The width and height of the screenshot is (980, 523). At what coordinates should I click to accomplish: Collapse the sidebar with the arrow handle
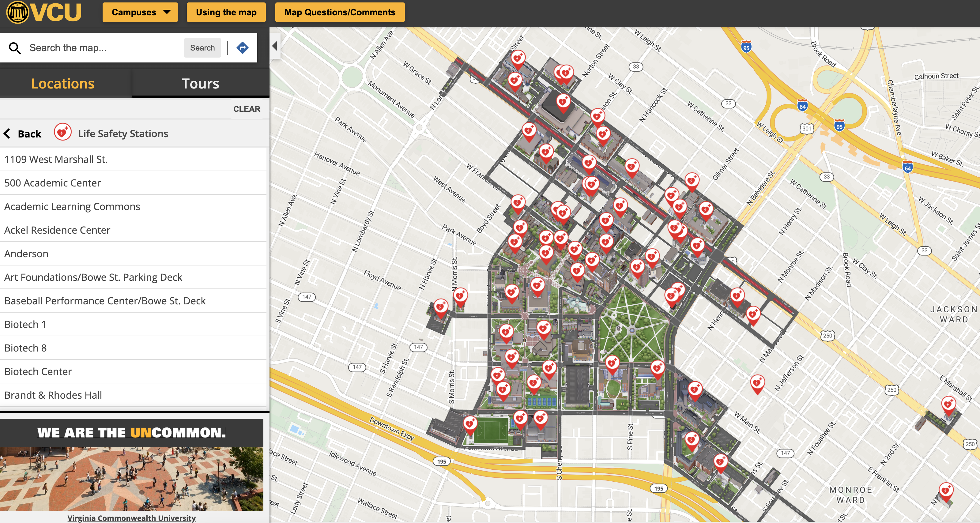(275, 47)
